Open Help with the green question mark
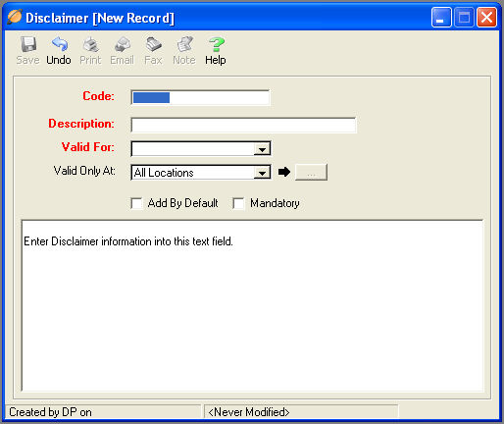 [x=216, y=44]
